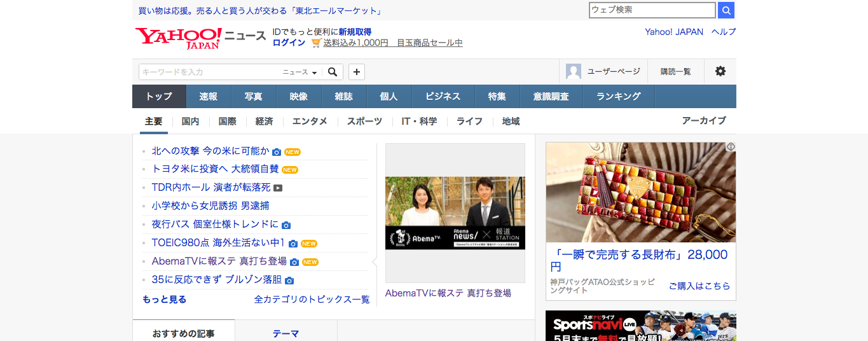Switch to the 速報 tab
This screenshot has width=868, height=341.
click(208, 97)
